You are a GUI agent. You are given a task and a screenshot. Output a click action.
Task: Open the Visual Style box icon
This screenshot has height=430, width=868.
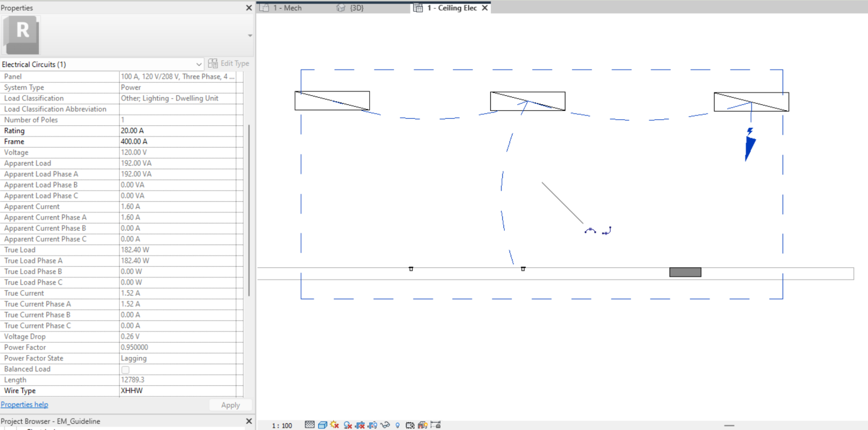322,424
